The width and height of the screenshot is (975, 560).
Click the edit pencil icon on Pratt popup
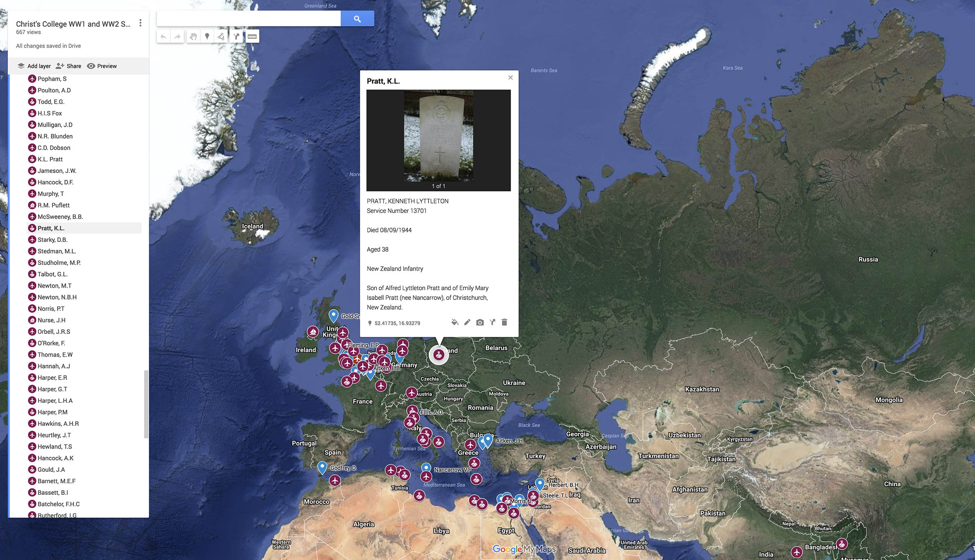(x=467, y=323)
